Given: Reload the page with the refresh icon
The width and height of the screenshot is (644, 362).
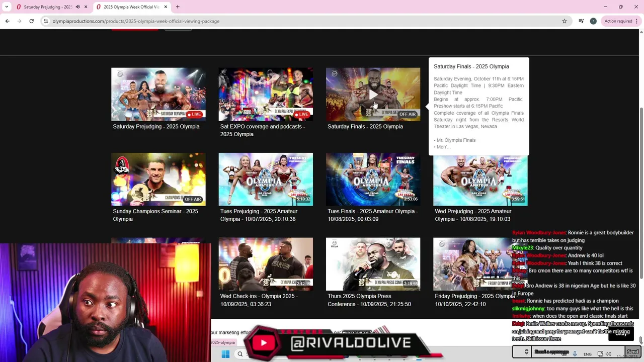Looking at the screenshot, I should click(x=31, y=21).
